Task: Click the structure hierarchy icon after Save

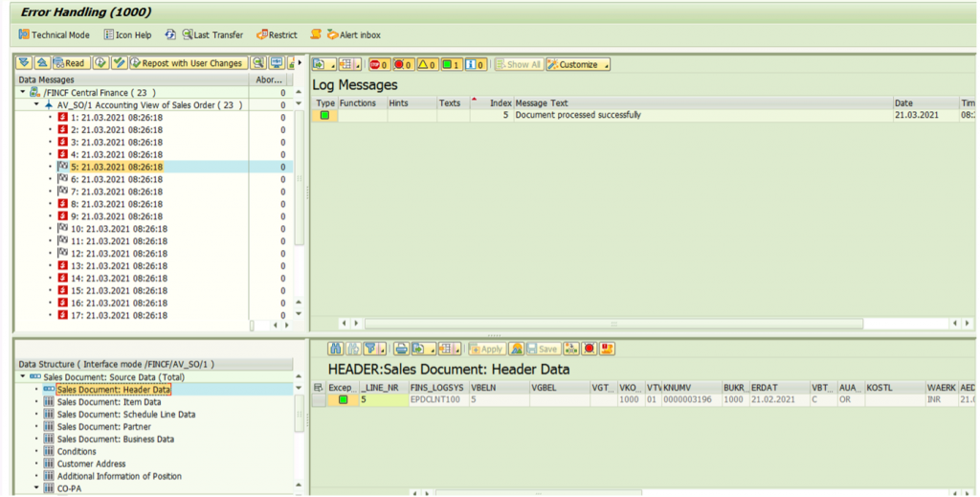Action: point(570,349)
